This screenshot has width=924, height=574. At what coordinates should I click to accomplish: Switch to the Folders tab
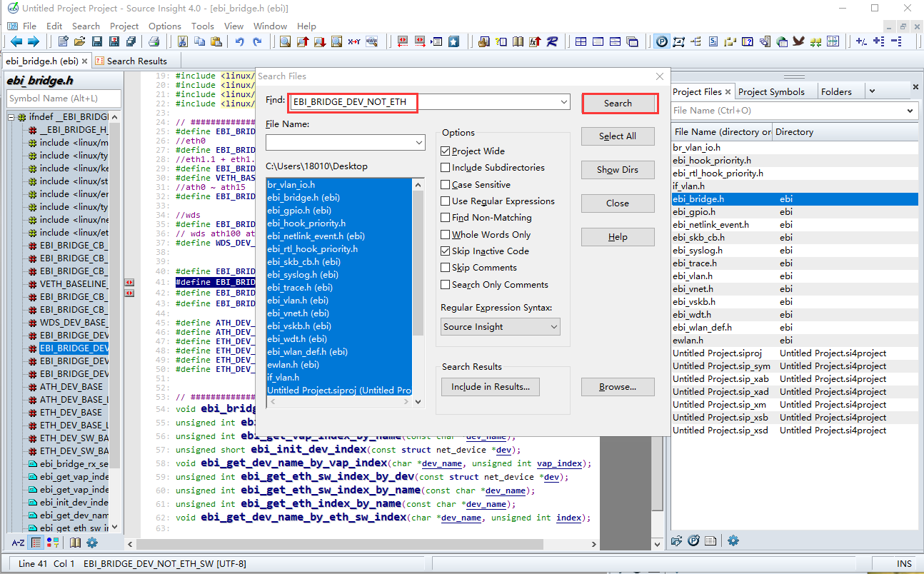coord(836,91)
